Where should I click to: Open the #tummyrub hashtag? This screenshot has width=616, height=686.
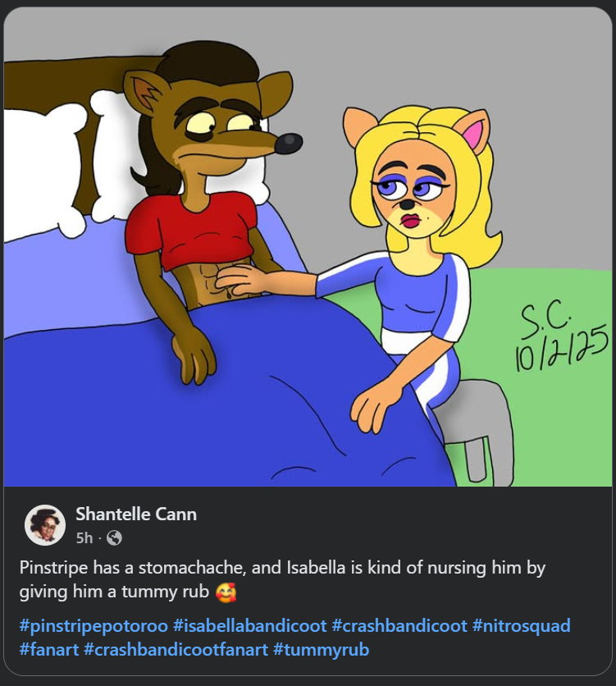coord(322,649)
